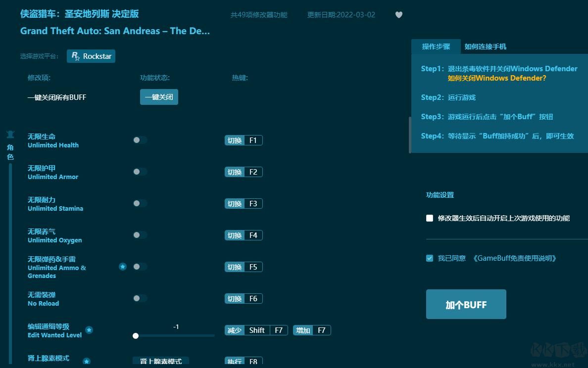Turn on the Unlimited Stamina switch

point(140,203)
